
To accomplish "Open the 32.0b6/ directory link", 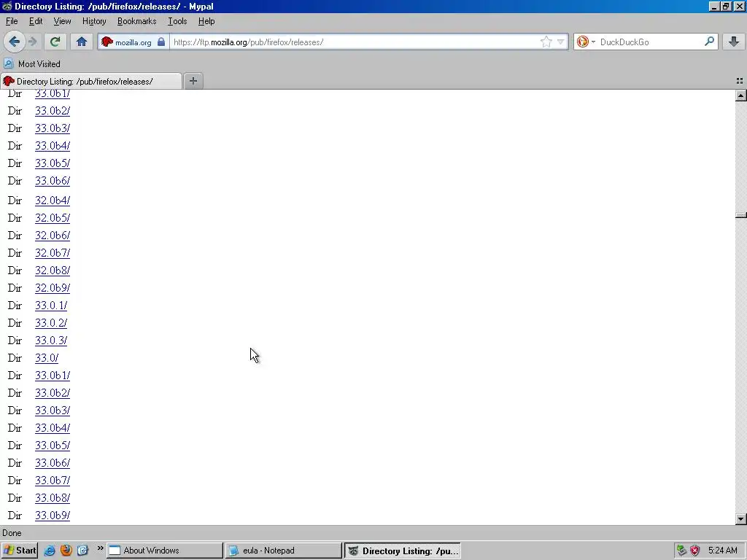I will click(53, 236).
